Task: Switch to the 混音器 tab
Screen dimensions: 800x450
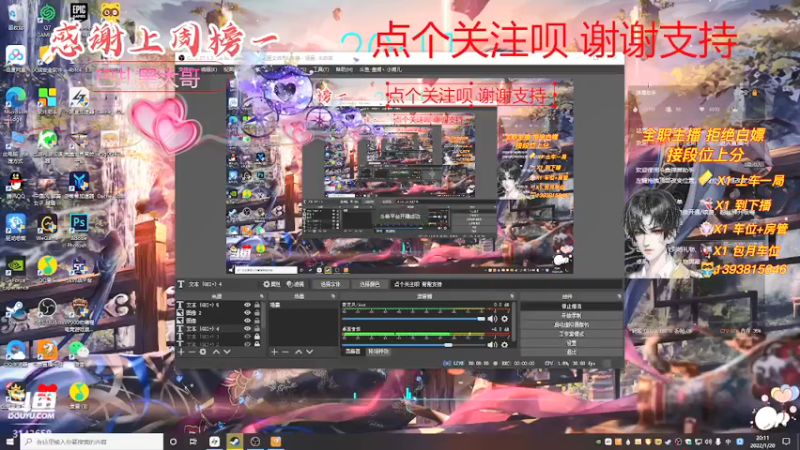Action: click(x=353, y=352)
